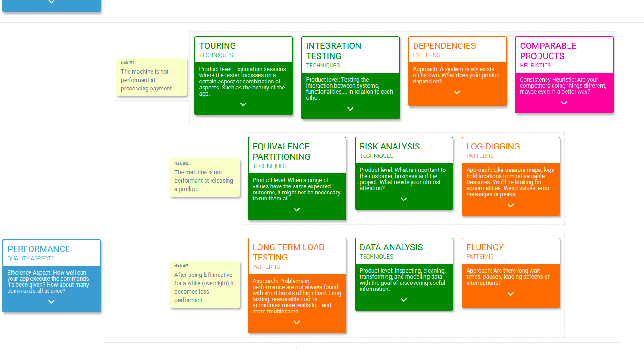Click HEURISTICS label under Comparable Products
This screenshot has height=349, width=644.
pyautogui.click(x=536, y=66)
